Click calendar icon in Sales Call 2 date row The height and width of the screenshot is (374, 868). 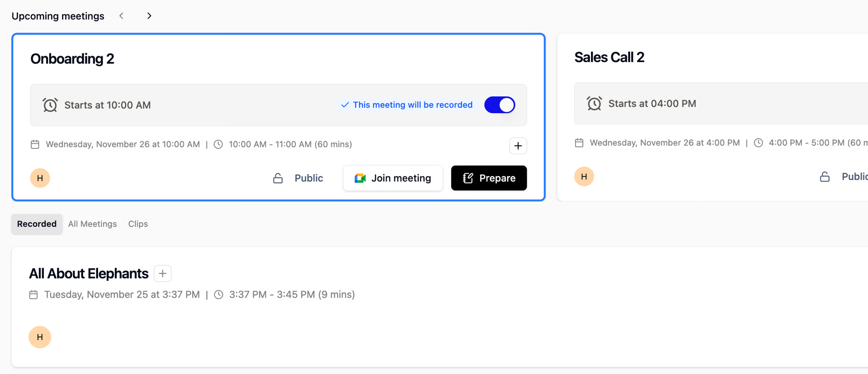point(579,143)
